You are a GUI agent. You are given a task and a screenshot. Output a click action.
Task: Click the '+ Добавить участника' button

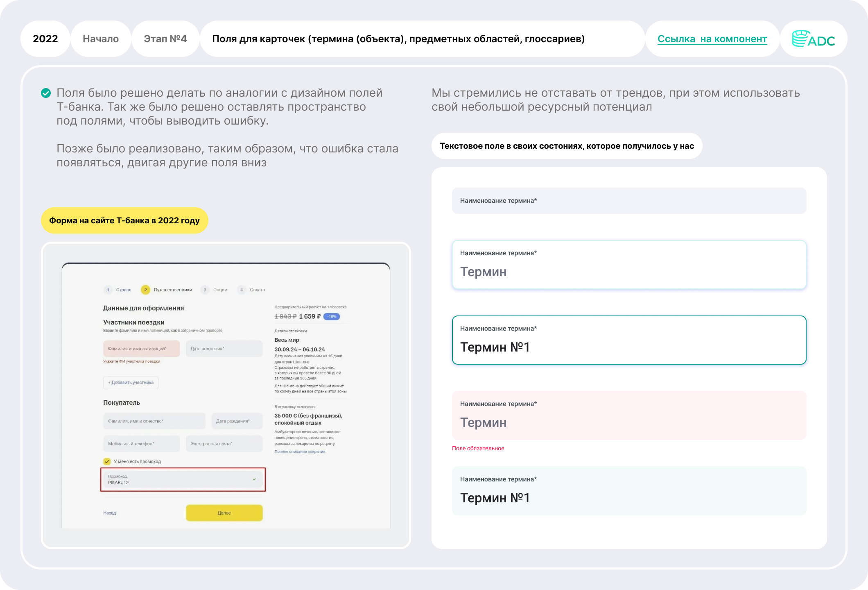coord(131,382)
